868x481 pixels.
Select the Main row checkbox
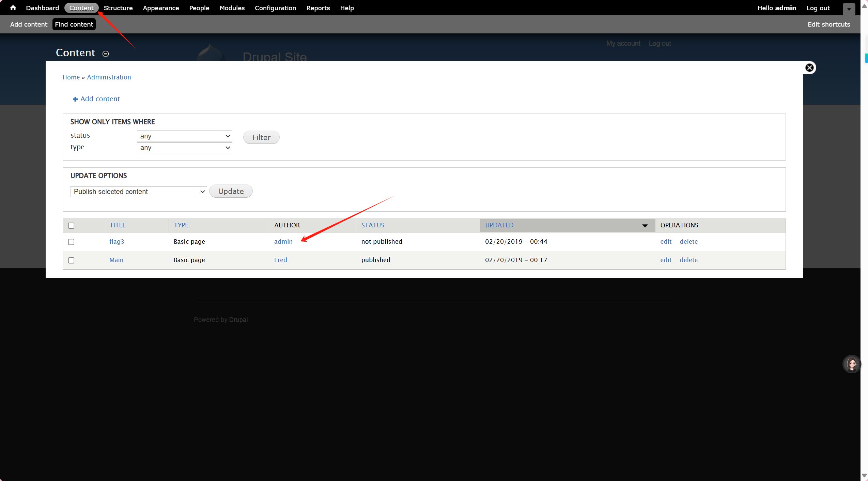(71, 260)
